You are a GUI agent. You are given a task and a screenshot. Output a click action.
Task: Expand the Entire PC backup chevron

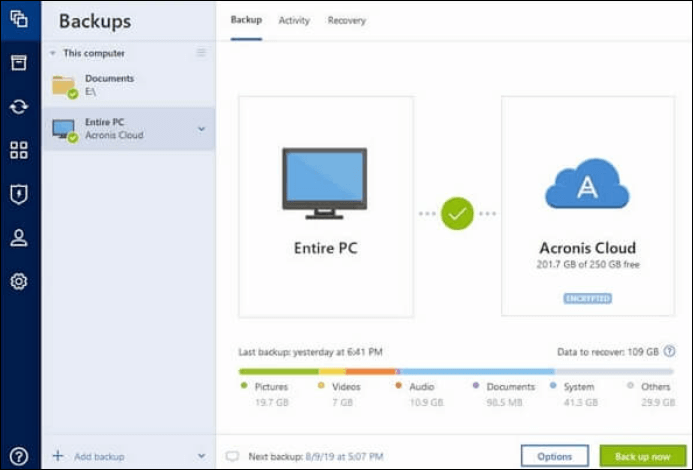point(202,129)
